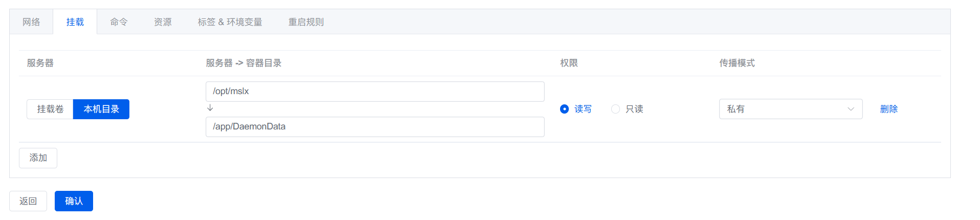Switch to the 网络 tab
This screenshot has width=980, height=220.
tap(31, 22)
